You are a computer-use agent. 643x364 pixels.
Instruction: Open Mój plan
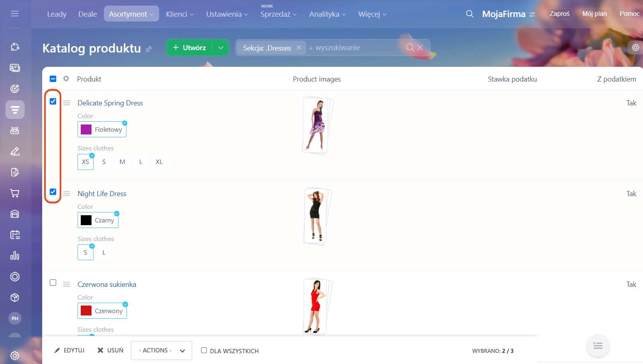pos(594,14)
